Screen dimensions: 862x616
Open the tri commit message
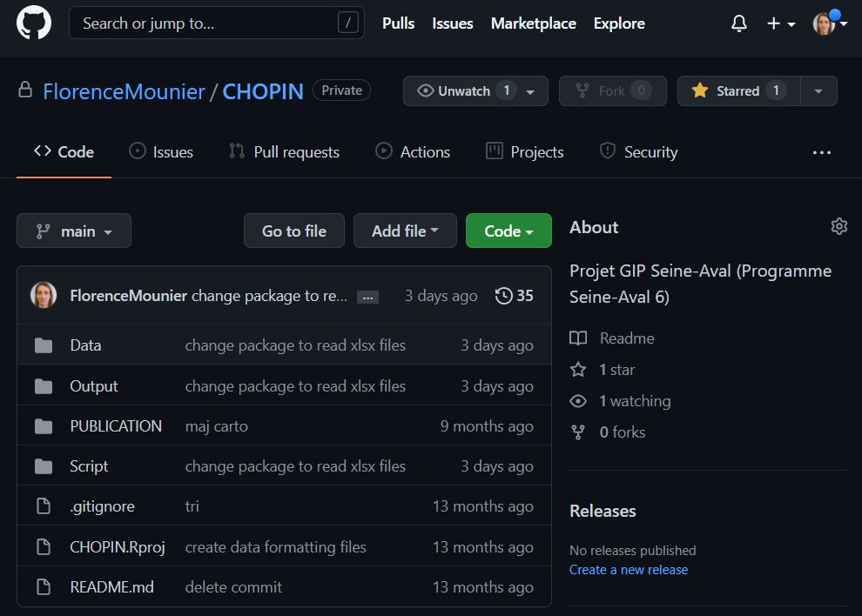click(192, 506)
